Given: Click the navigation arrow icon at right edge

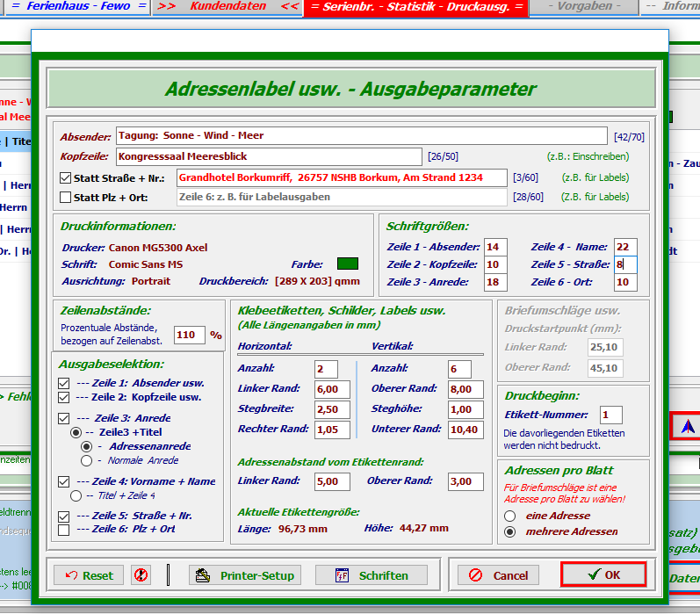Looking at the screenshot, I should click(688, 426).
